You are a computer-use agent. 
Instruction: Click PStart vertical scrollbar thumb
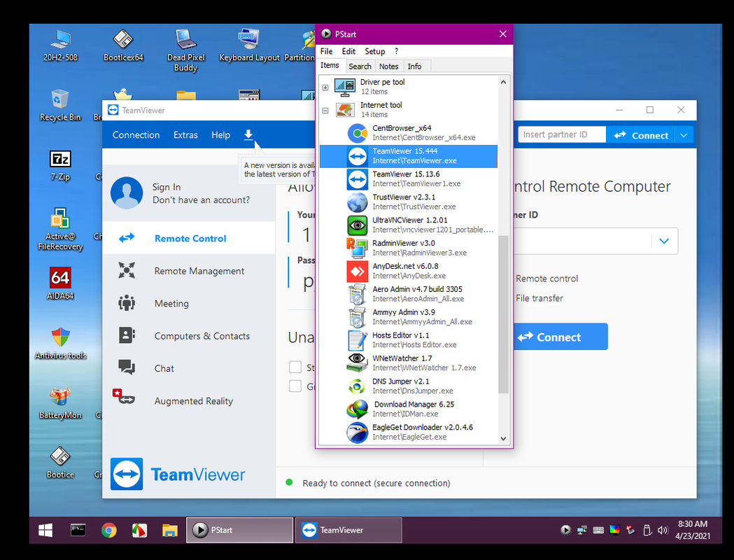tap(503, 314)
